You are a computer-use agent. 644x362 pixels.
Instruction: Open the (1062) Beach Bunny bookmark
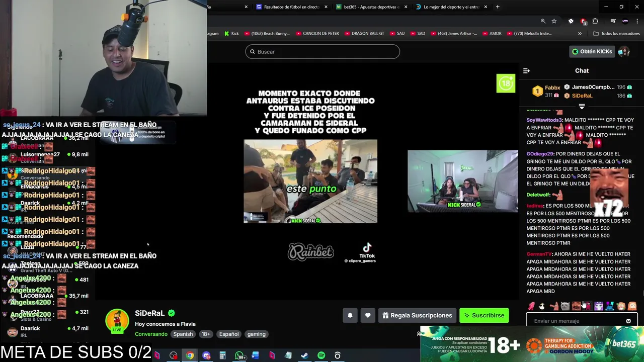(x=267, y=34)
